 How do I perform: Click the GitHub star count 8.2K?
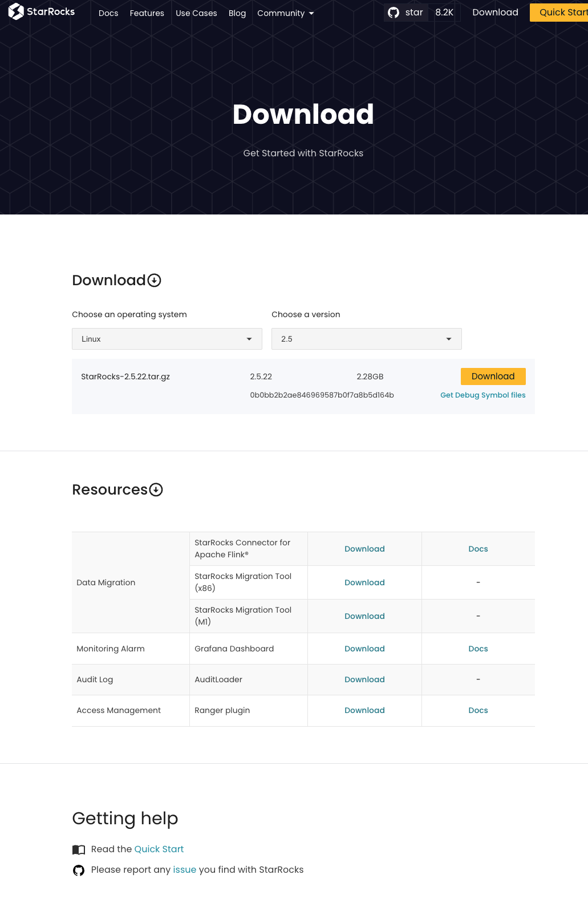coord(444,13)
